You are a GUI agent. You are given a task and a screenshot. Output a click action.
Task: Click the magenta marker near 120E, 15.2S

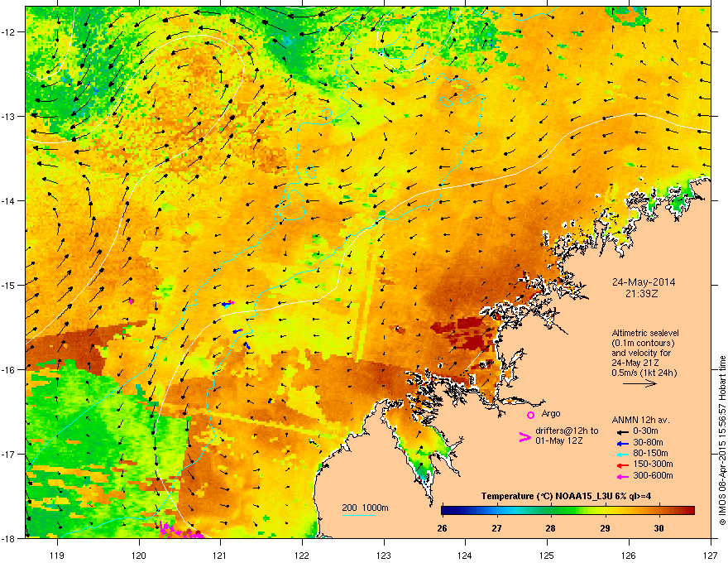131,301
